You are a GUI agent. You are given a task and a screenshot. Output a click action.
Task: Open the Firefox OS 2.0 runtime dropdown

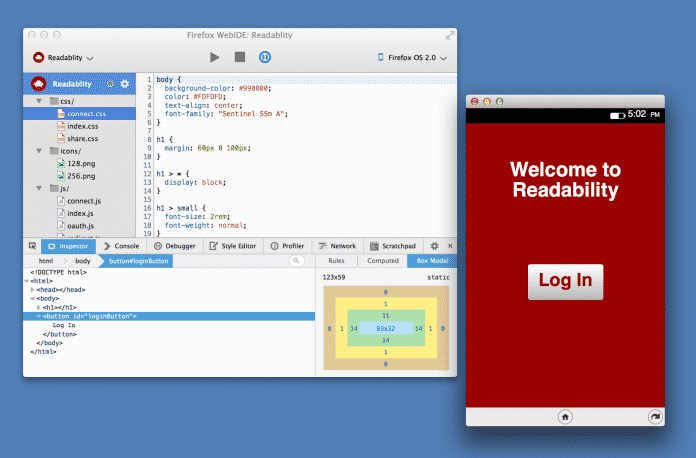413,58
